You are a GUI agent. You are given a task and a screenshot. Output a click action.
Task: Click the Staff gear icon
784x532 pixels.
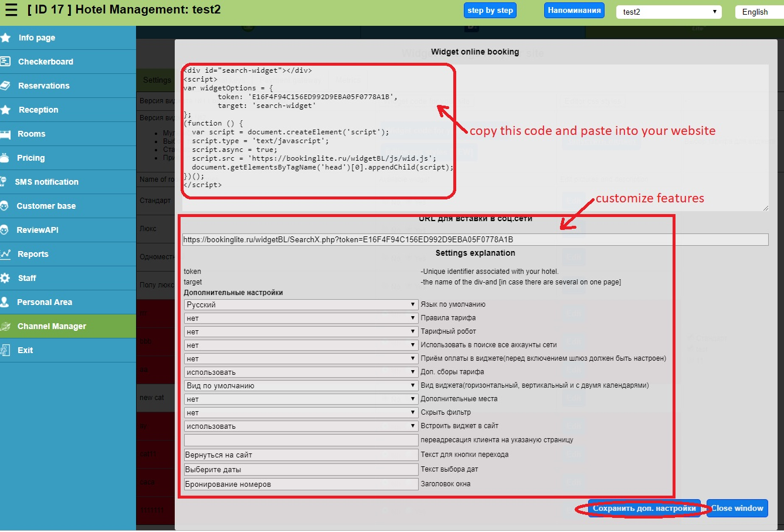coord(5,278)
